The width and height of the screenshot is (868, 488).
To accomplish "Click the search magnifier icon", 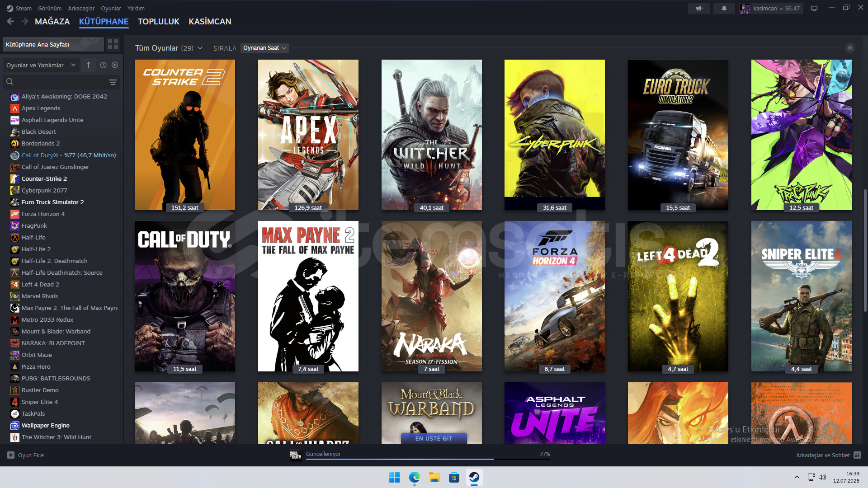I will (10, 82).
